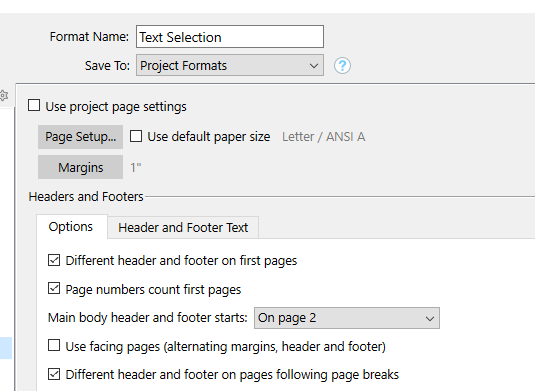535x391 pixels.
Task: Open Header and Footer Text tab
Action: coord(183,228)
